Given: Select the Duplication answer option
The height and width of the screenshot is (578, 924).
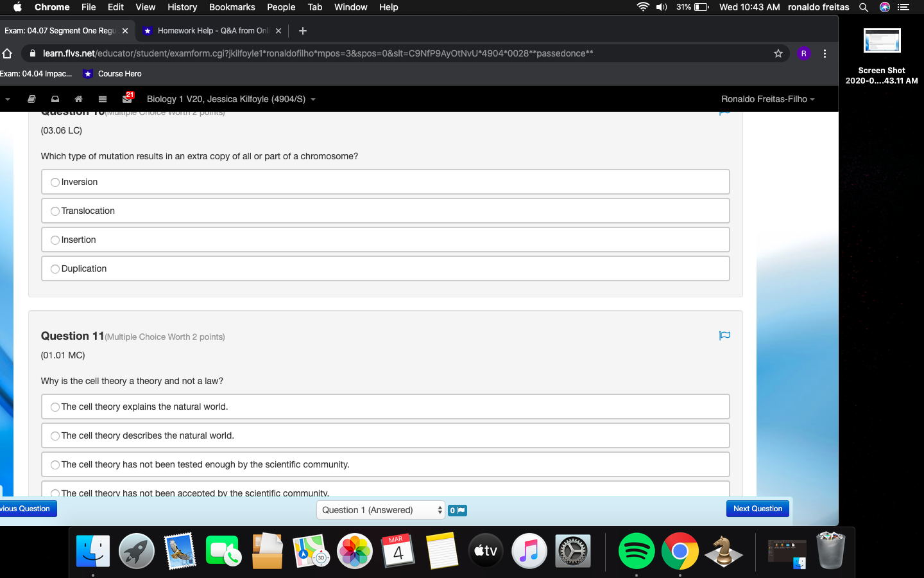Looking at the screenshot, I should (55, 268).
